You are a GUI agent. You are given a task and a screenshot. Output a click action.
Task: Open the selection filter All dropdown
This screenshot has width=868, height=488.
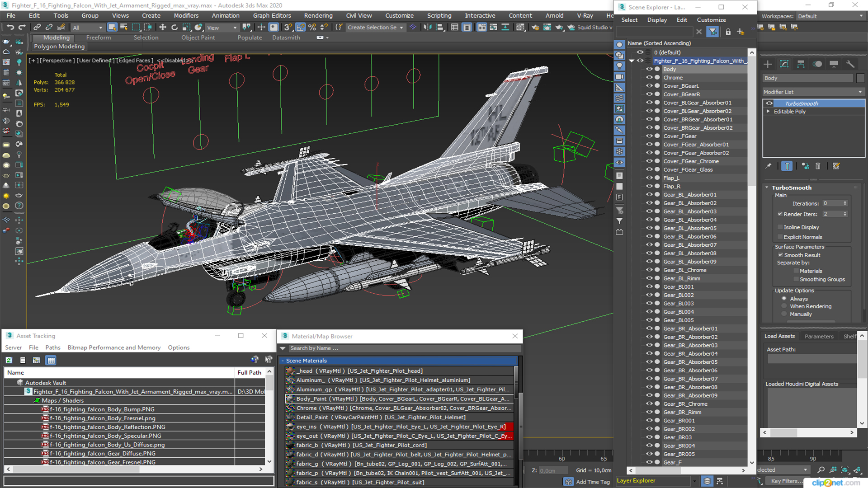[88, 28]
